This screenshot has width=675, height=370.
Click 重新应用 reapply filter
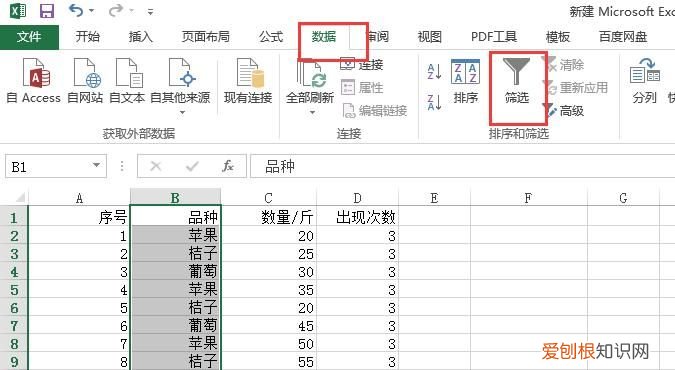tap(577, 88)
